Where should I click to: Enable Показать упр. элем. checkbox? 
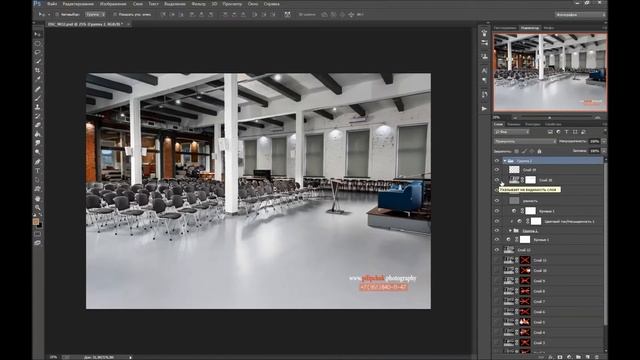[x=115, y=14]
